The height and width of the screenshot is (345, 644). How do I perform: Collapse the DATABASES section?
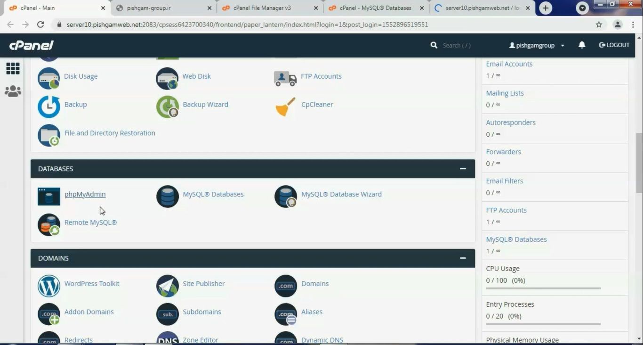point(463,169)
